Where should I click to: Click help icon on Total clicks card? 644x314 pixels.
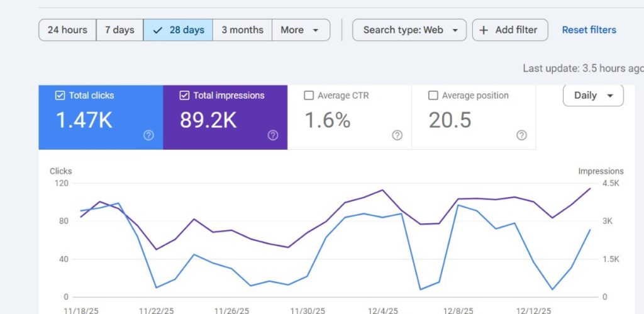(148, 135)
